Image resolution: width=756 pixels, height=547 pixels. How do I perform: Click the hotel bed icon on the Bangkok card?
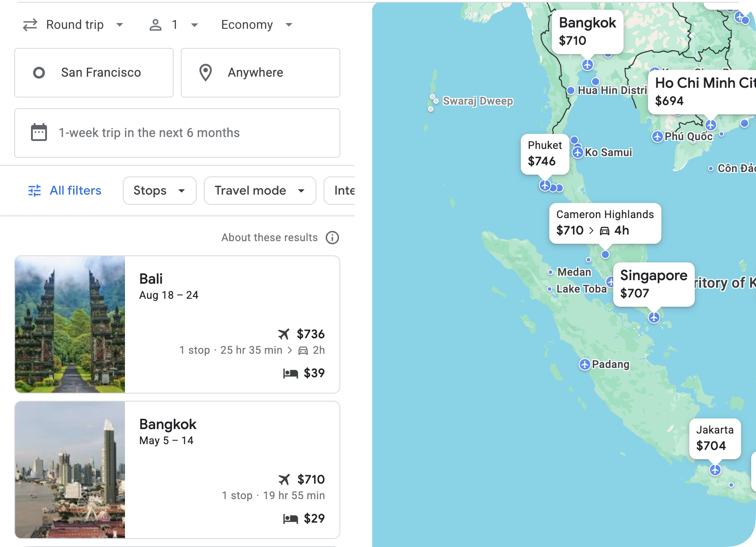point(290,518)
